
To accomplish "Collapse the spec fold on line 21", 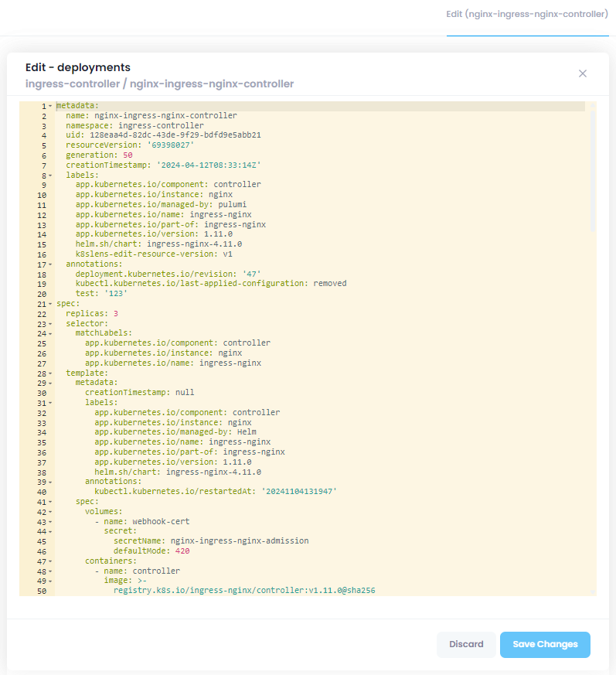I will click(x=50, y=304).
